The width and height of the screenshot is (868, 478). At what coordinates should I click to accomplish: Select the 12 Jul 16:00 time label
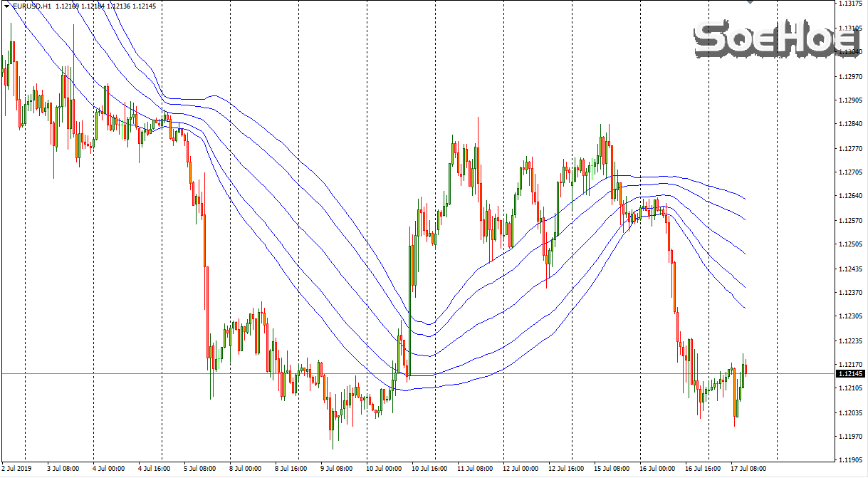pos(565,469)
